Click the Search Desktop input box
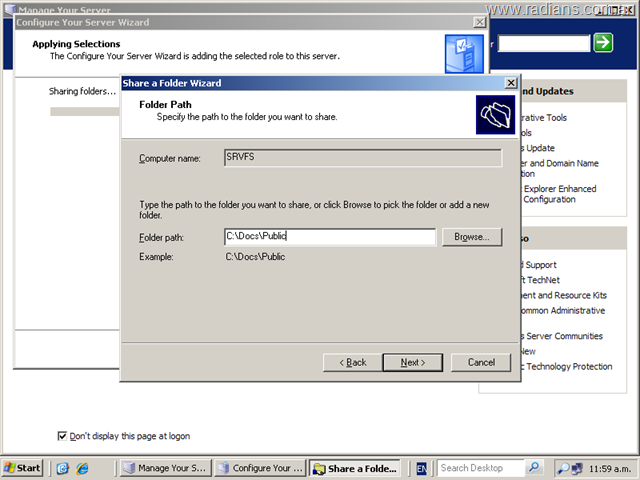The height and width of the screenshot is (480, 640). tap(481, 468)
